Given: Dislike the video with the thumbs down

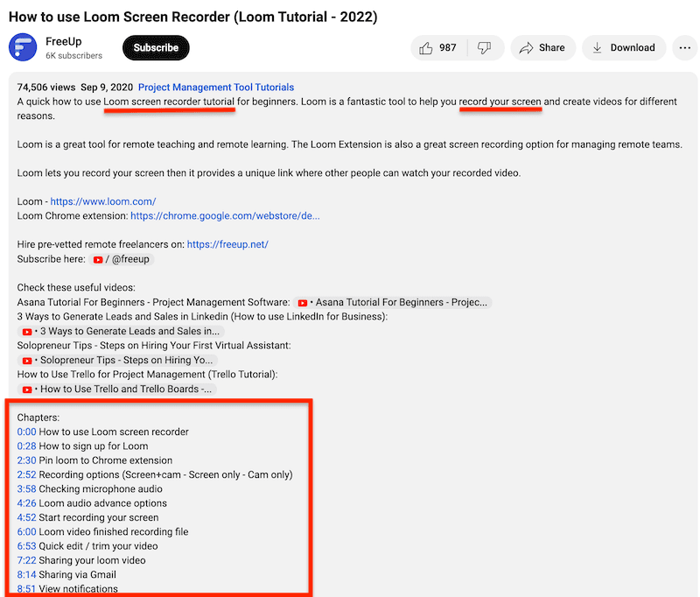Looking at the screenshot, I should (x=485, y=48).
